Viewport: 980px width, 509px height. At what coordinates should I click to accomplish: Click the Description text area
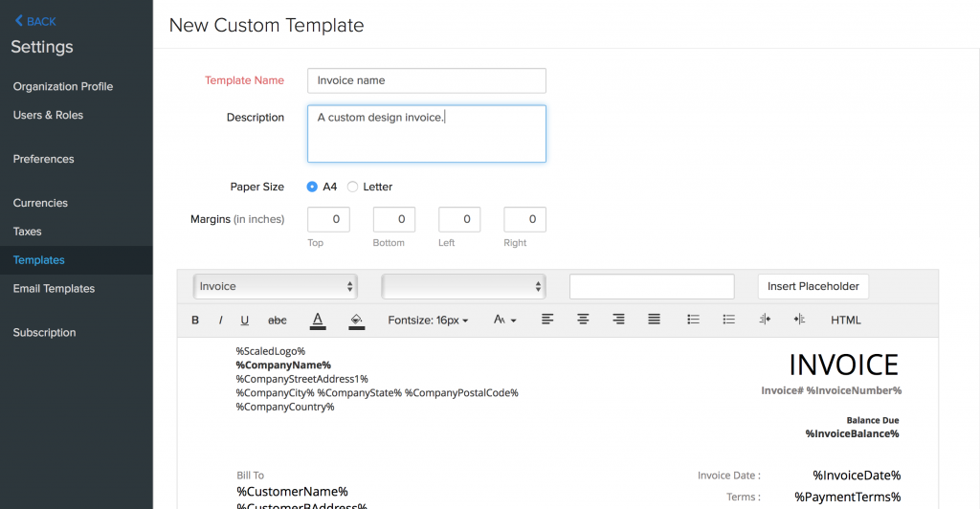(427, 134)
